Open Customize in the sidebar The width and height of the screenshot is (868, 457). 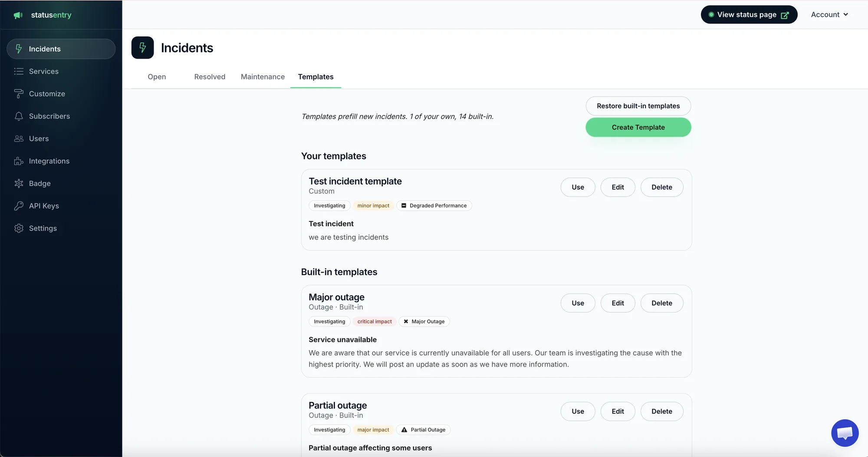pyautogui.click(x=61, y=94)
